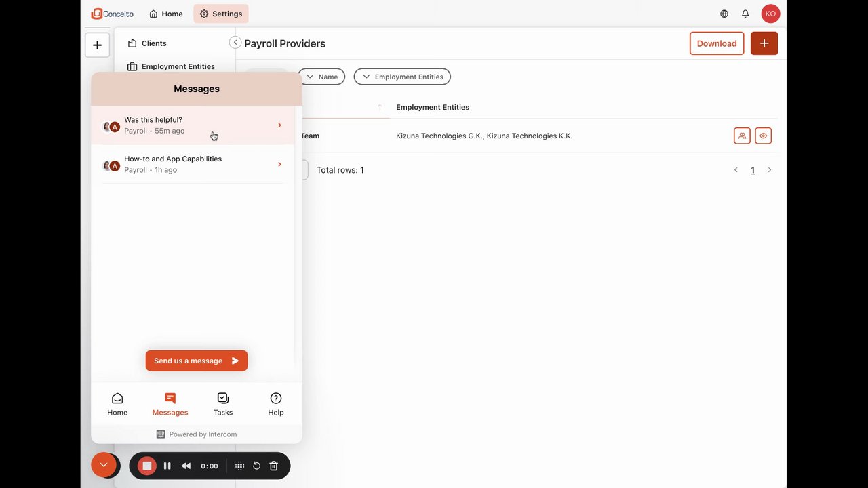Go to the next page arrow
868x488 pixels.
770,170
